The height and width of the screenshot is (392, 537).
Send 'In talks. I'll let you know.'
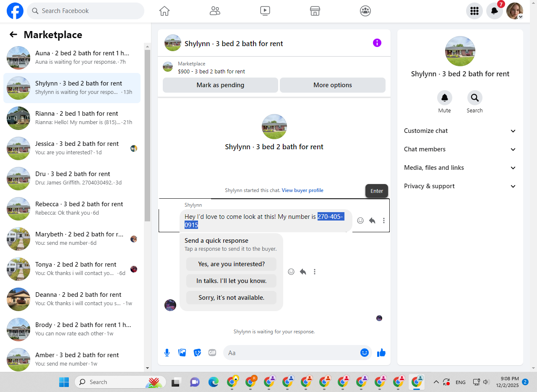coord(232,281)
